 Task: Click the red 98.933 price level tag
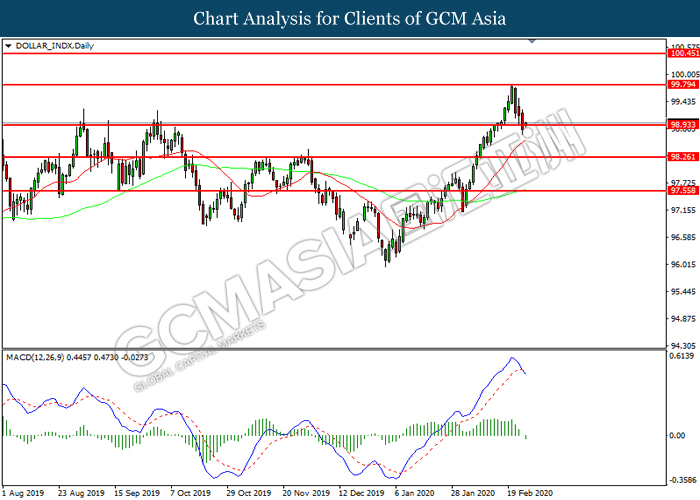(683, 125)
